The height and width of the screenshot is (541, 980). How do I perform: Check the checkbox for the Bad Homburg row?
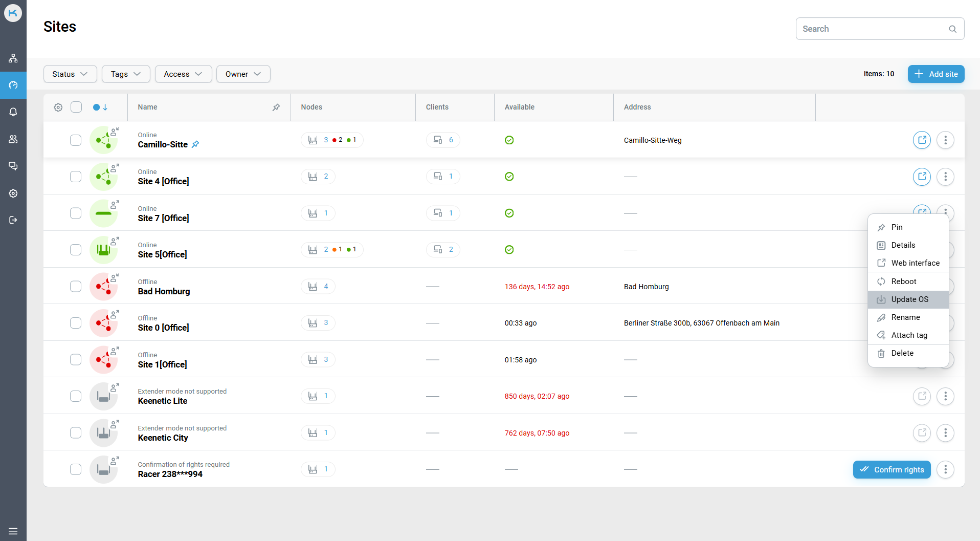tap(75, 286)
